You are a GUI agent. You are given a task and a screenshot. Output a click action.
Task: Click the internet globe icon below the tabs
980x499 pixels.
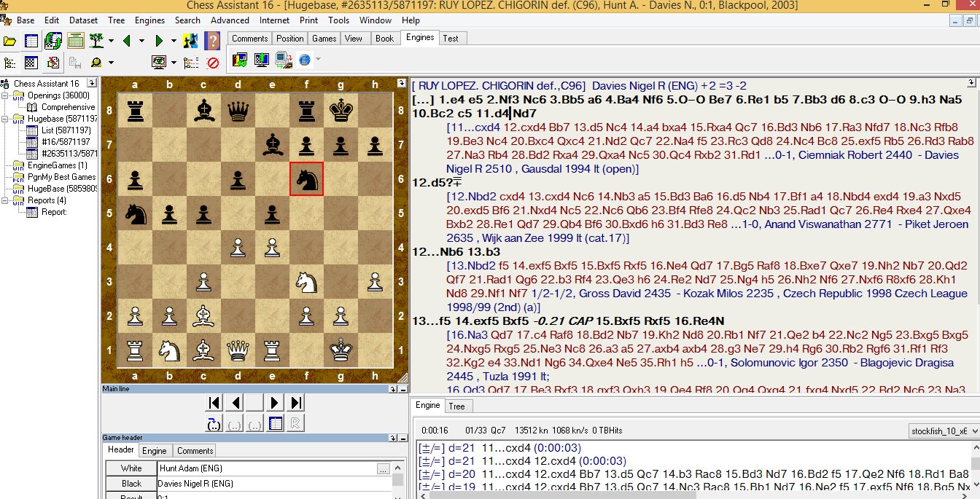pos(305,60)
